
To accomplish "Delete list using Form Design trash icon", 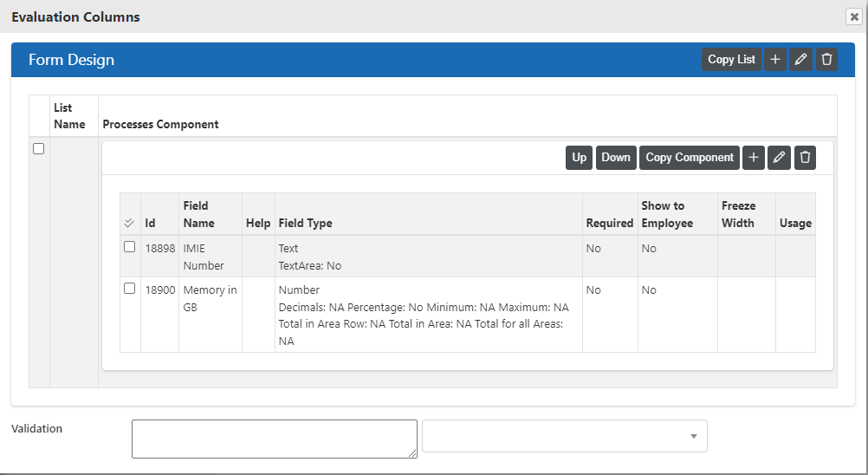I will pyautogui.click(x=826, y=59).
